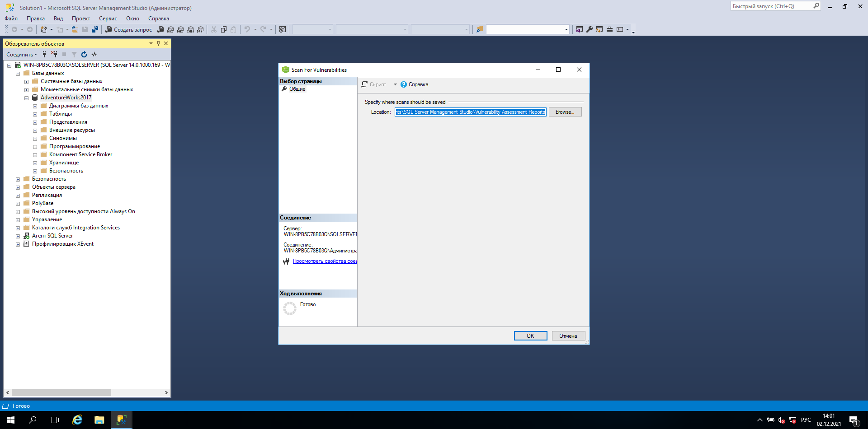868x429 pixels.
Task: Pin the Обозреватель объектов panel
Action: (x=158, y=43)
